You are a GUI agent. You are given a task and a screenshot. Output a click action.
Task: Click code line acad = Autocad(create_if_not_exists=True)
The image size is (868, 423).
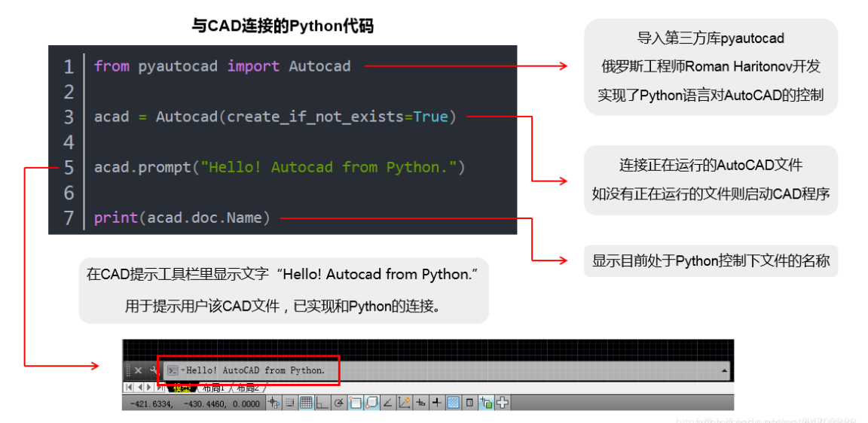tap(275, 117)
